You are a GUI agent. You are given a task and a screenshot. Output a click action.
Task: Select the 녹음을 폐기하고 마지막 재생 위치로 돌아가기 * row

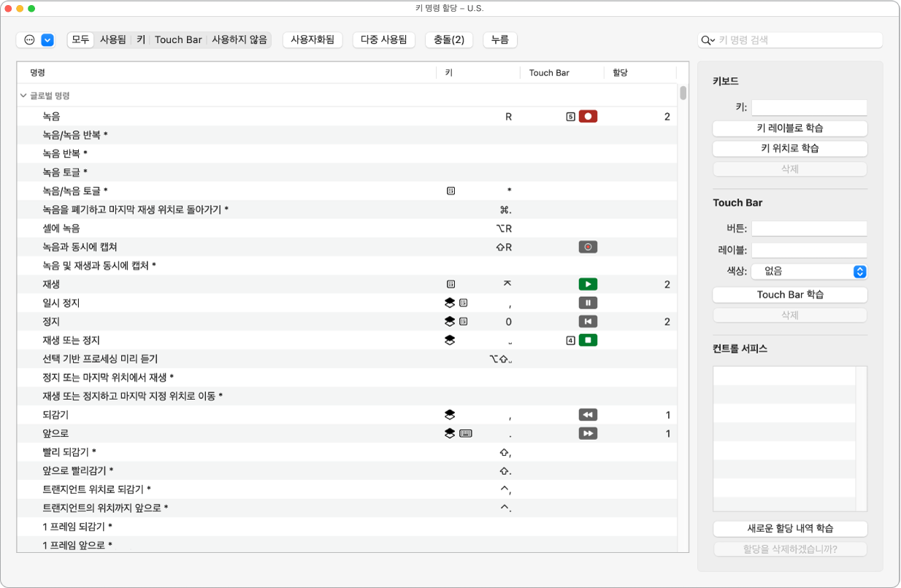point(348,209)
